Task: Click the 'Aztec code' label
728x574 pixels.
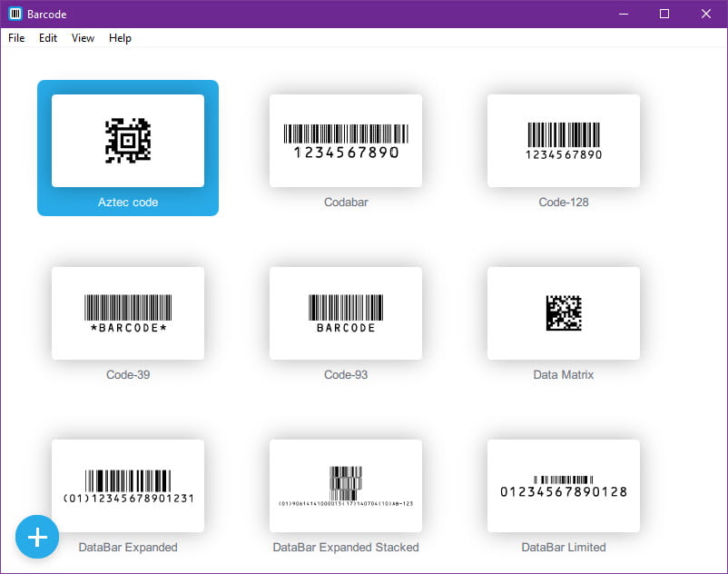Action: [128, 202]
